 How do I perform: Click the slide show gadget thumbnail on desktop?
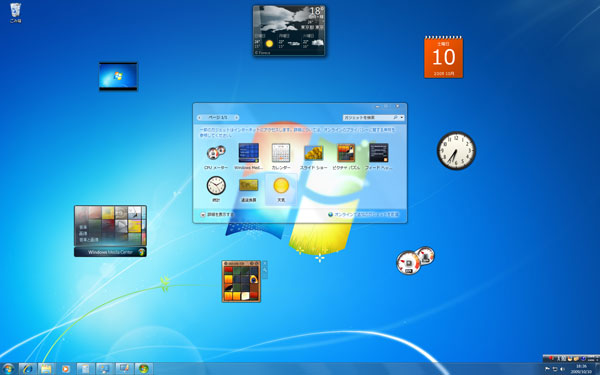118,77
